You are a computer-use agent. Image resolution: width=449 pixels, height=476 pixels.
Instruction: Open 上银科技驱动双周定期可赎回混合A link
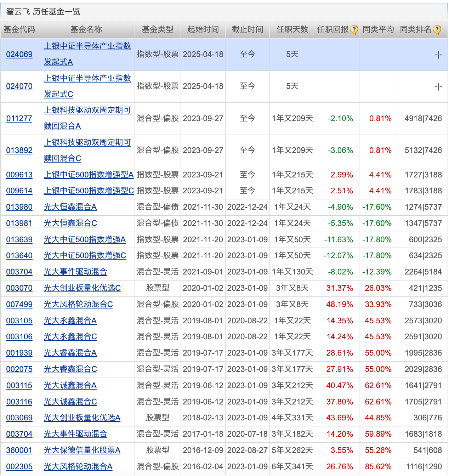point(87,118)
